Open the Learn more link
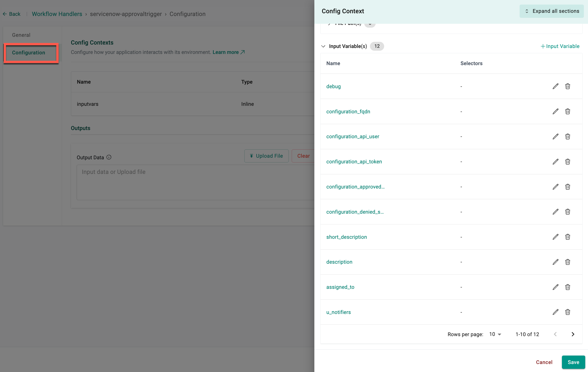 click(x=229, y=52)
